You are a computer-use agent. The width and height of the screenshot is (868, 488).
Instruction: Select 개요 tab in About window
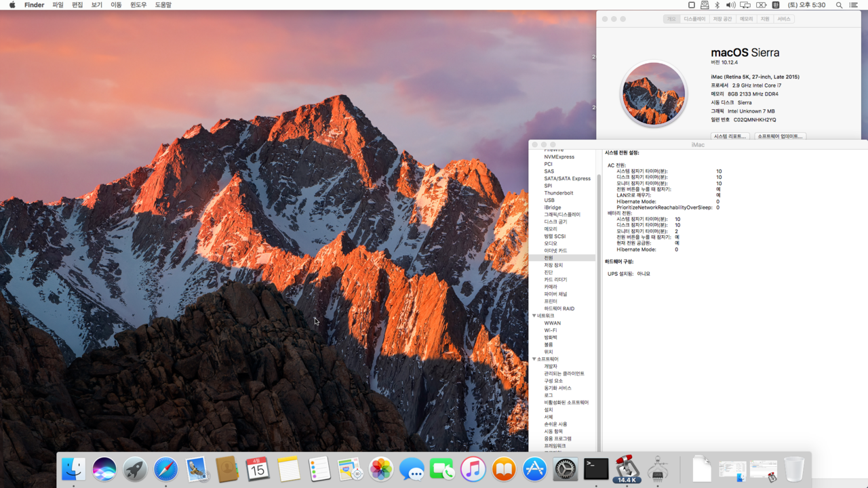[x=671, y=19]
